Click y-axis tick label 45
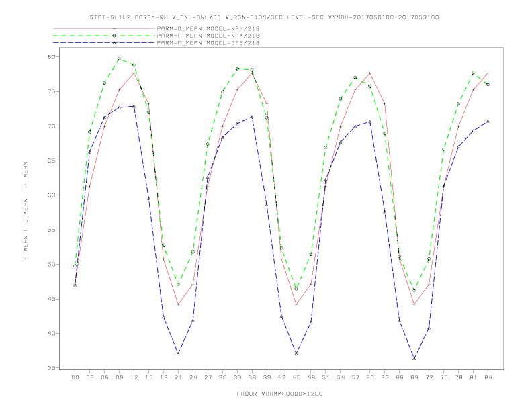Image resolution: width=532 pixels, height=411 pixels. (x=51, y=299)
